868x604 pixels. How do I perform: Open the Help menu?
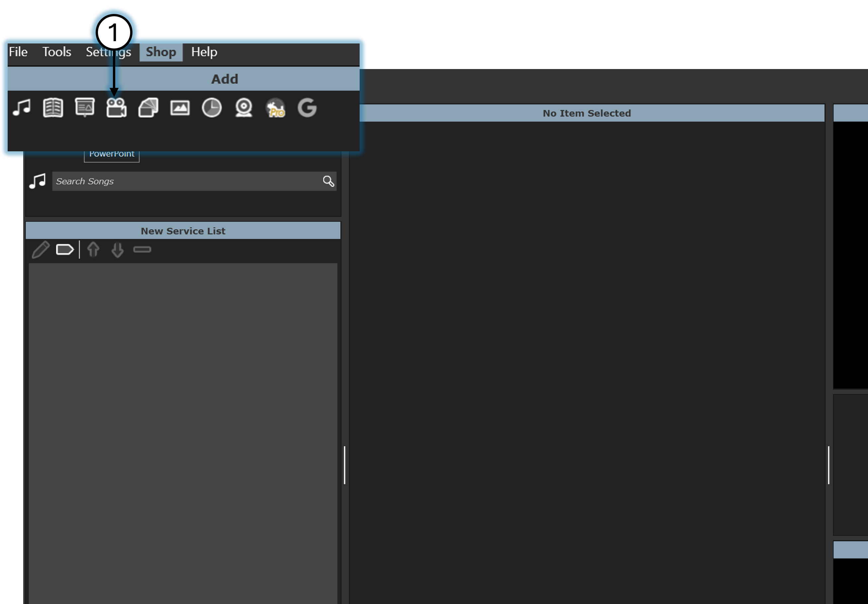[x=204, y=52]
